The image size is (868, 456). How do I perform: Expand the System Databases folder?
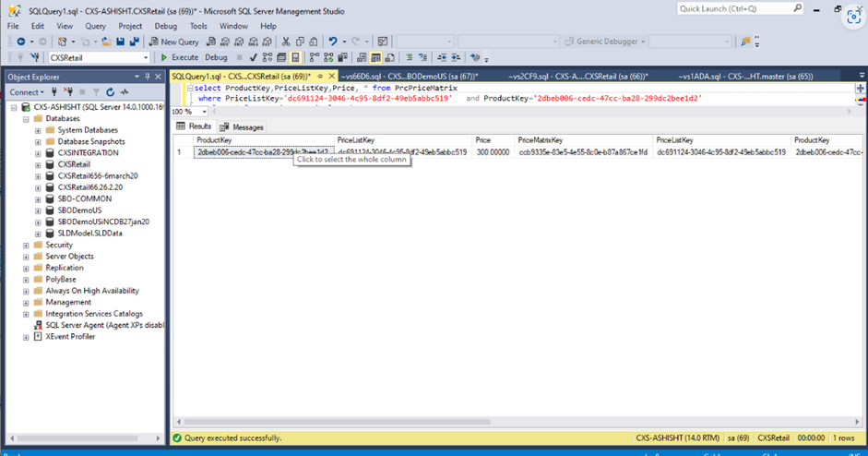coord(38,131)
